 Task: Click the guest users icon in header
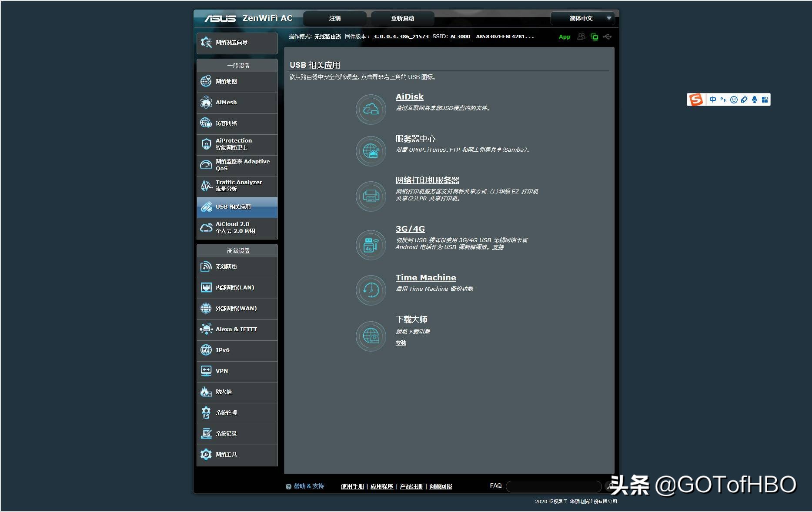[581, 37]
